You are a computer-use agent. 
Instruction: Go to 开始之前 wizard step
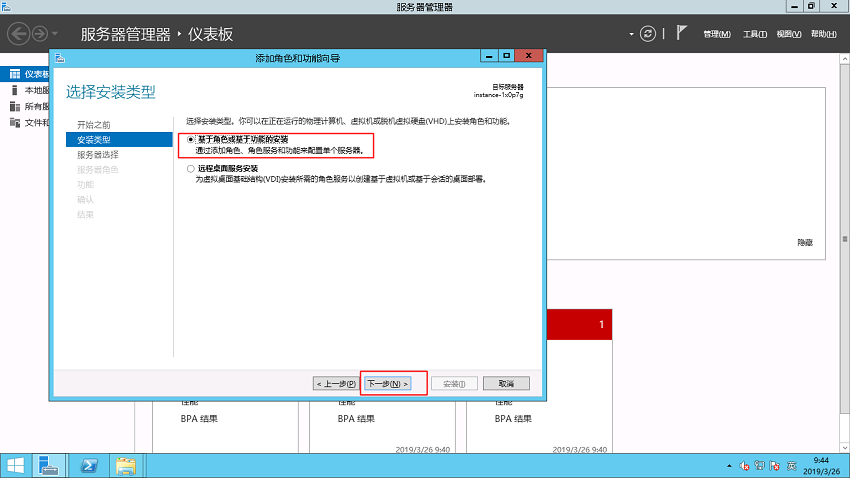pyautogui.click(x=94, y=125)
